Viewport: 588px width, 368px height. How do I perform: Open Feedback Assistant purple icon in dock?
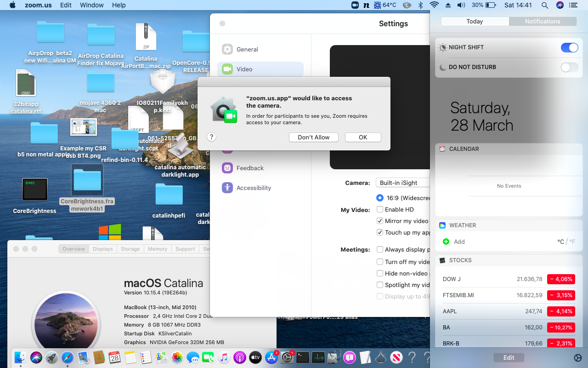[350, 357]
